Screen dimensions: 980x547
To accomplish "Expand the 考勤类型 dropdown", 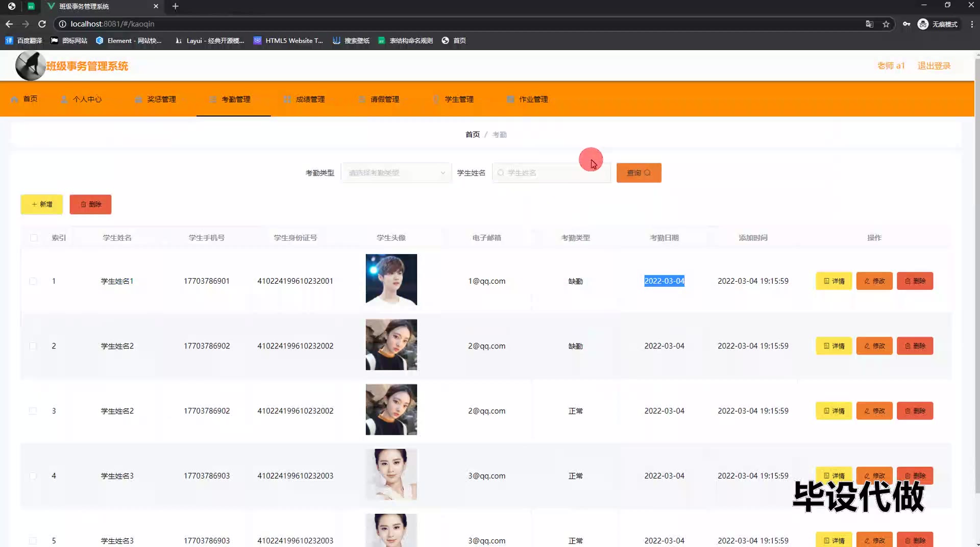I will pyautogui.click(x=396, y=173).
